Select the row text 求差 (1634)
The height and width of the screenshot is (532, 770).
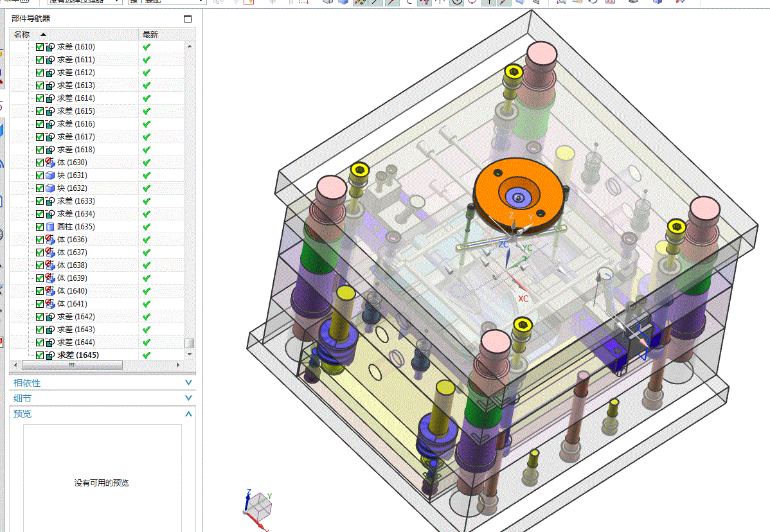tap(76, 214)
